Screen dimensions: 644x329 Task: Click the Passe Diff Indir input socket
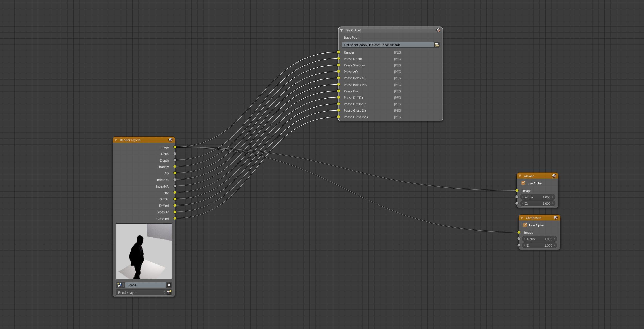pos(338,104)
